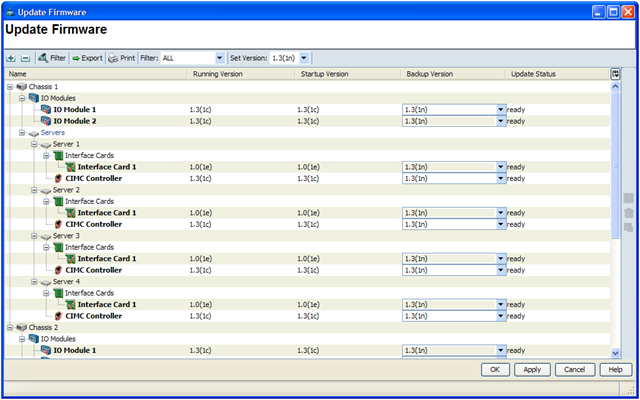
Task: Open the Set Version dropdown
Action: (304, 58)
